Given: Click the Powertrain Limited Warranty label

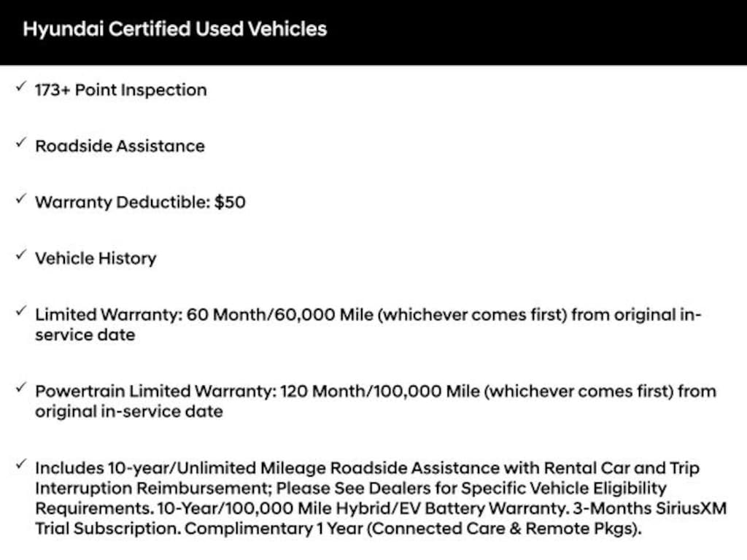Looking at the screenshot, I should tap(155, 392).
